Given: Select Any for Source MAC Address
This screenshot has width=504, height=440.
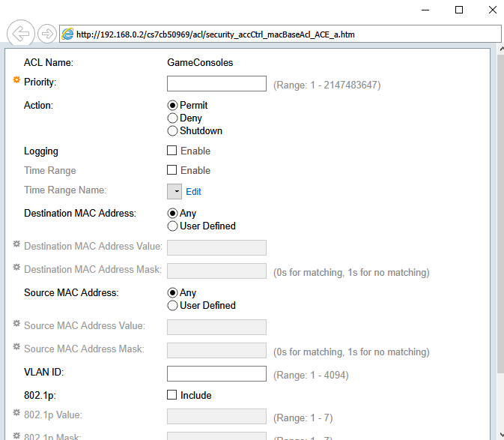Looking at the screenshot, I should 172,293.
